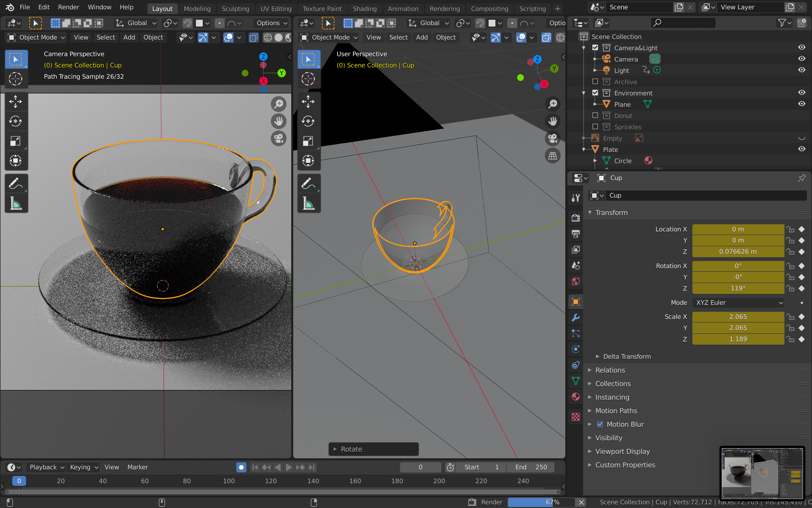Screen dimensions: 812x508
Task: Hide the Plate object in viewport
Action: (802, 149)
